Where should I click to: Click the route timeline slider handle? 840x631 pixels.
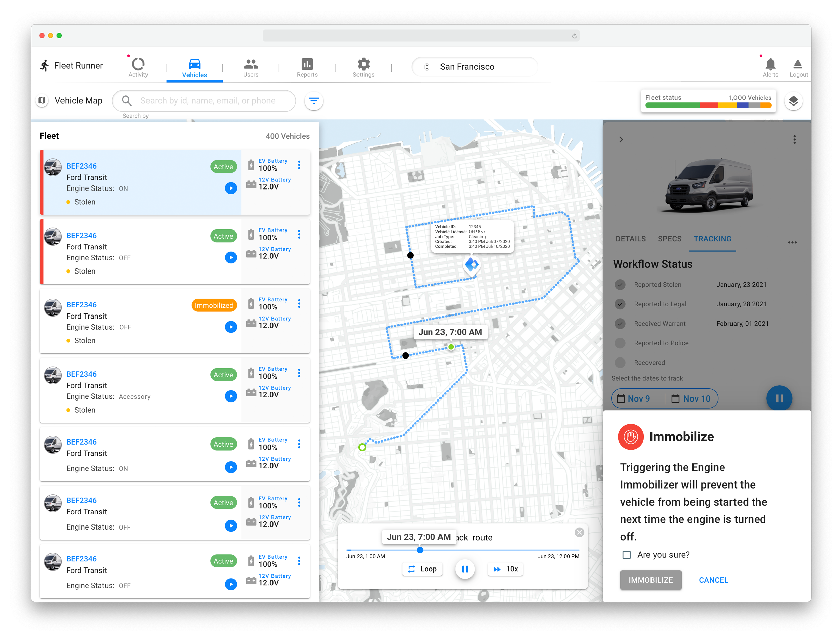pos(420,550)
